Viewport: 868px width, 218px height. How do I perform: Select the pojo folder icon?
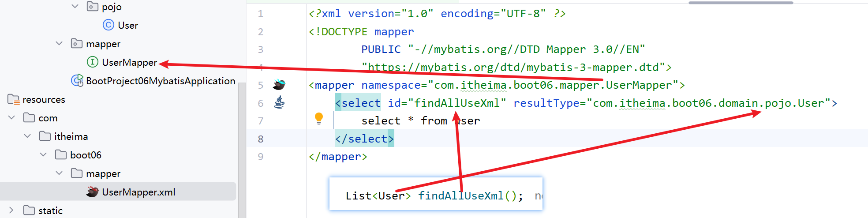[x=92, y=6]
